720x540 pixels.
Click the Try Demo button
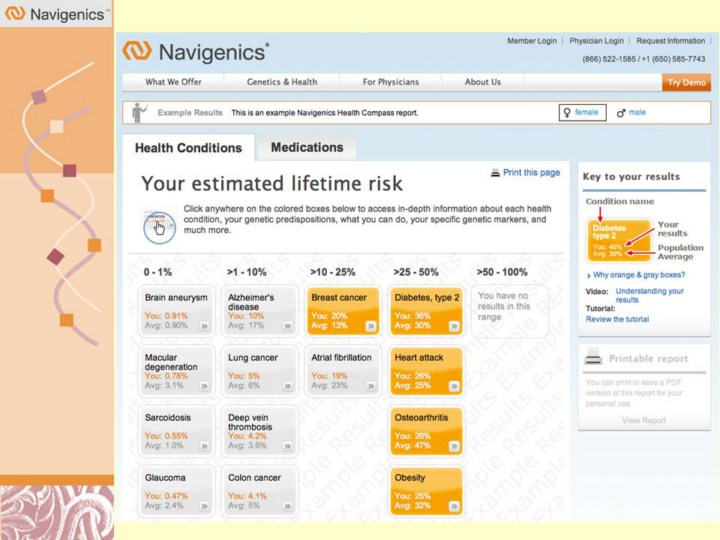tap(686, 83)
